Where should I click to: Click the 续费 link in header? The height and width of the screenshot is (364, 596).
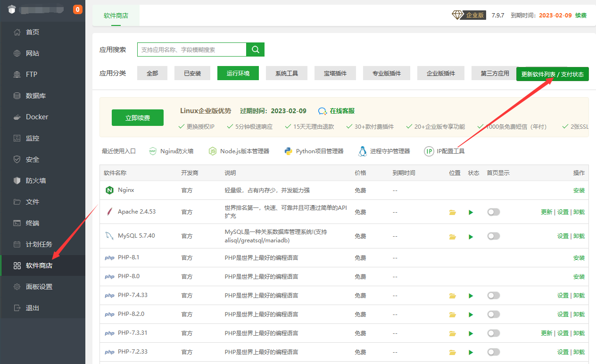point(581,15)
